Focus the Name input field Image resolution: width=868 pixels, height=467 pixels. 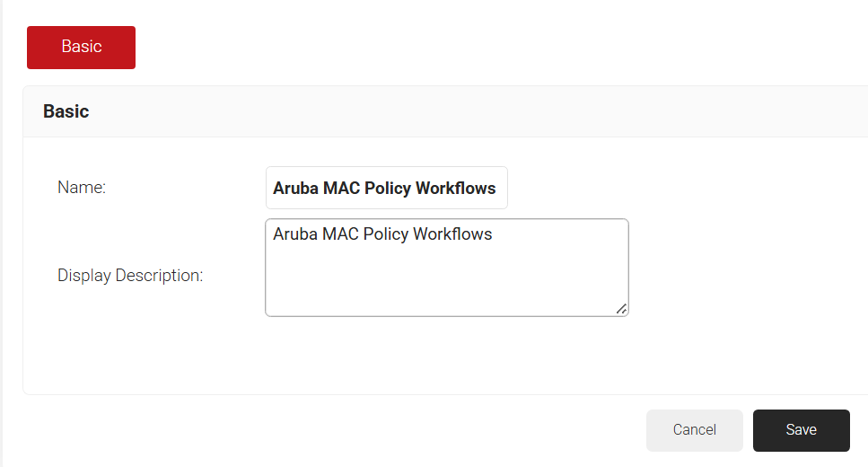tap(386, 188)
